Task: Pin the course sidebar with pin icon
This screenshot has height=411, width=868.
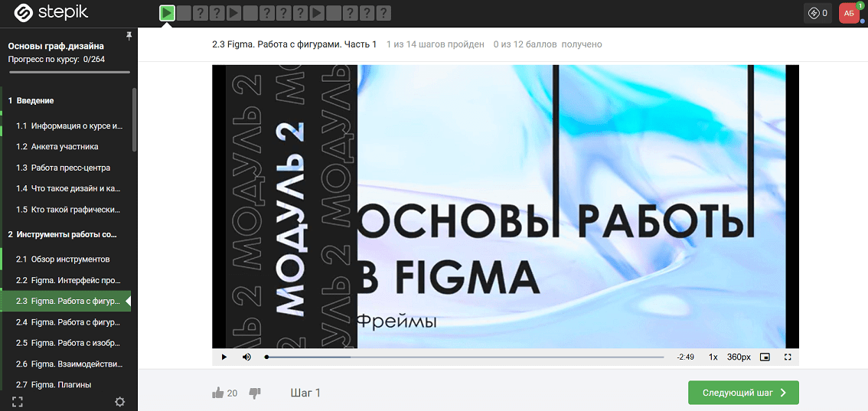Action: pyautogui.click(x=129, y=36)
